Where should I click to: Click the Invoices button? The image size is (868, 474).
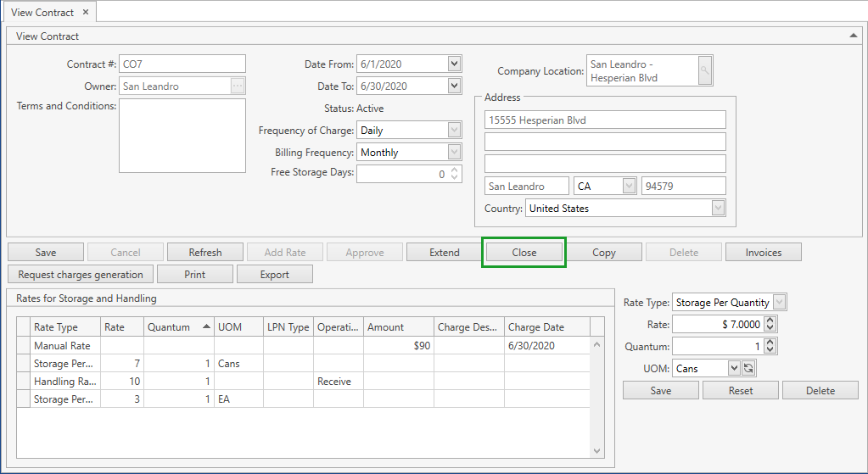tap(764, 253)
